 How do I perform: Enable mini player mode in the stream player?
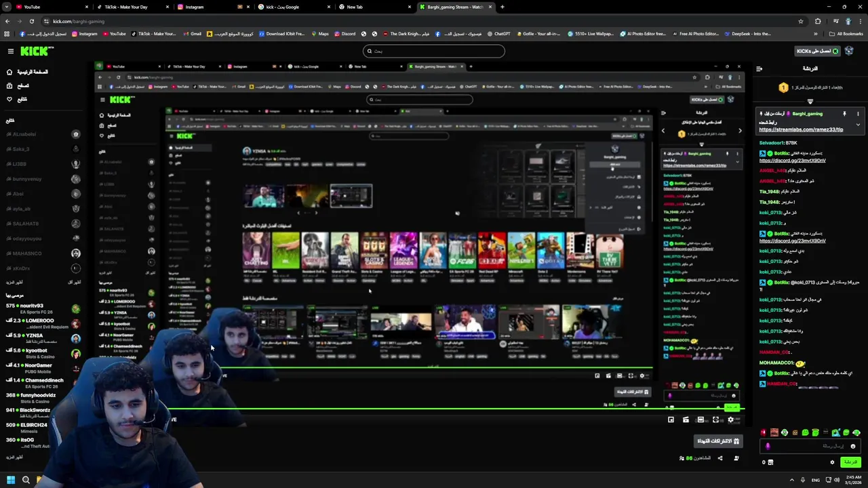[671, 420]
